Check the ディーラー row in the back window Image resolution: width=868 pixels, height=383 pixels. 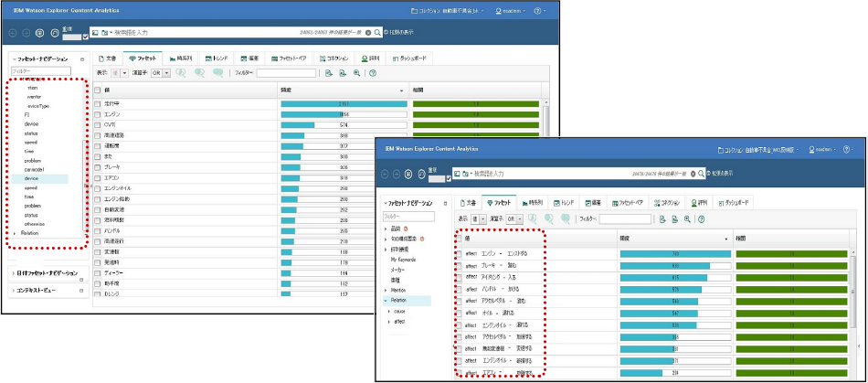(98, 273)
